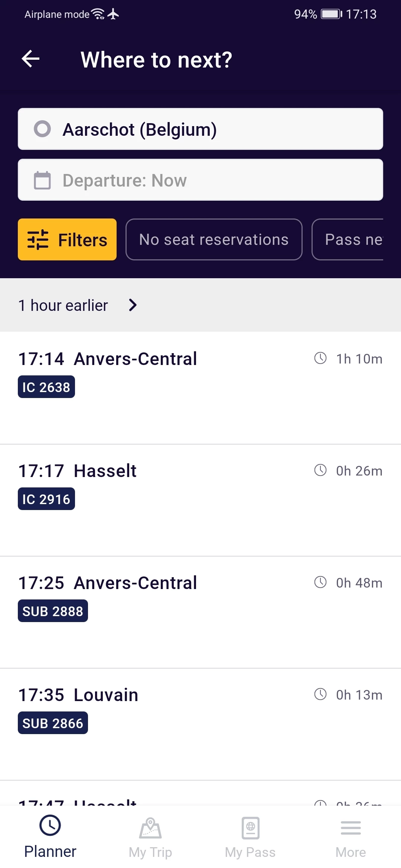
Task: Click the station circle icon beside Aarschot
Action: coord(42,129)
